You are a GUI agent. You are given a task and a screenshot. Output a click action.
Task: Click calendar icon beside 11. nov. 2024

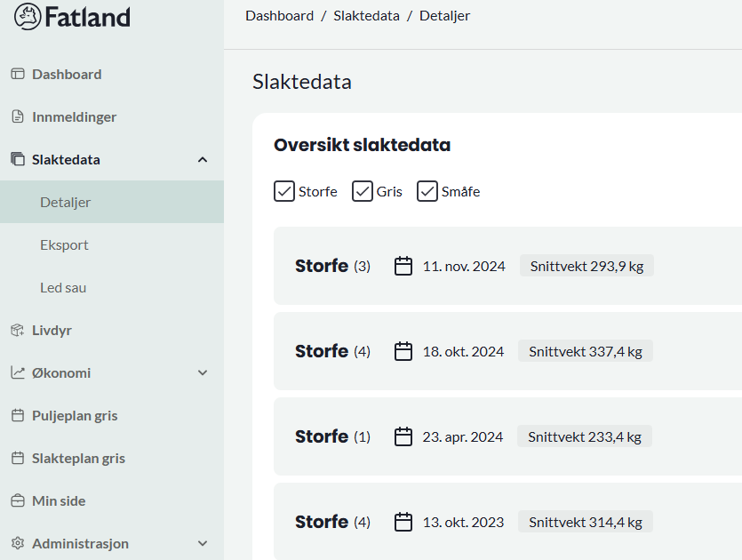[x=403, y=266]
